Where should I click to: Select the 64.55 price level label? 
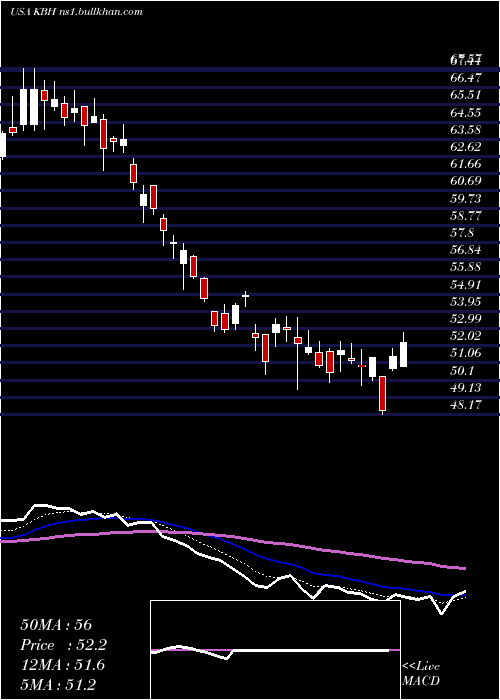click(466, 112)
